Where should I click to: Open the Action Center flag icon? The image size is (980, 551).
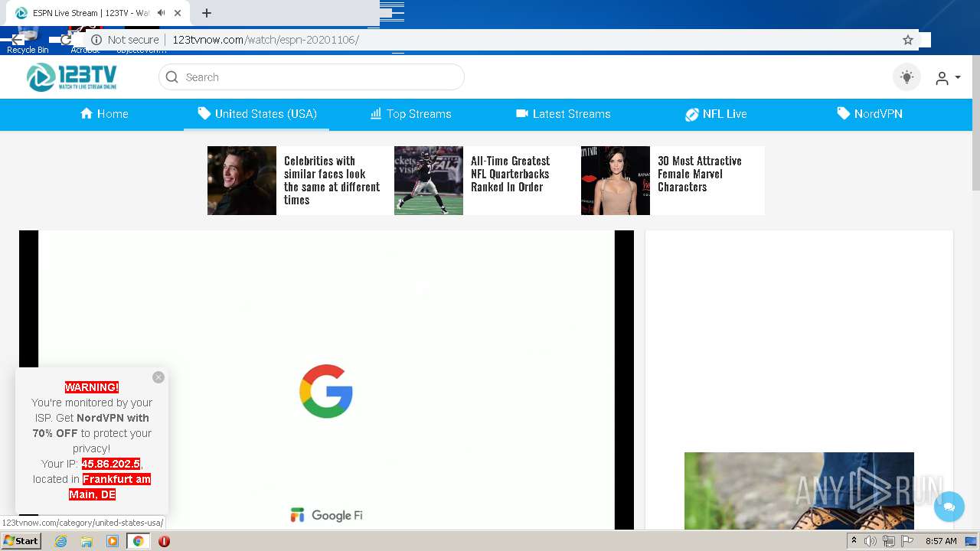tap(908, 541)
